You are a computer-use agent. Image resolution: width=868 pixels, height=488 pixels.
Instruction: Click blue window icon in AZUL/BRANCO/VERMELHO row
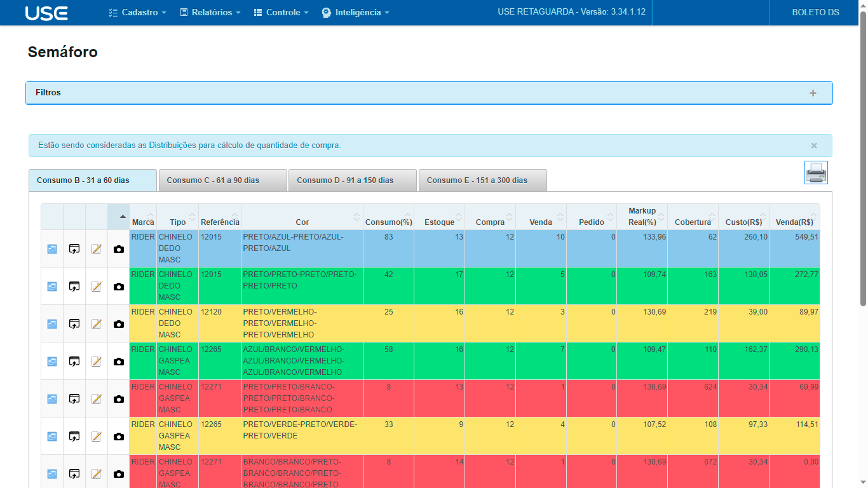[x=52, y=362]
